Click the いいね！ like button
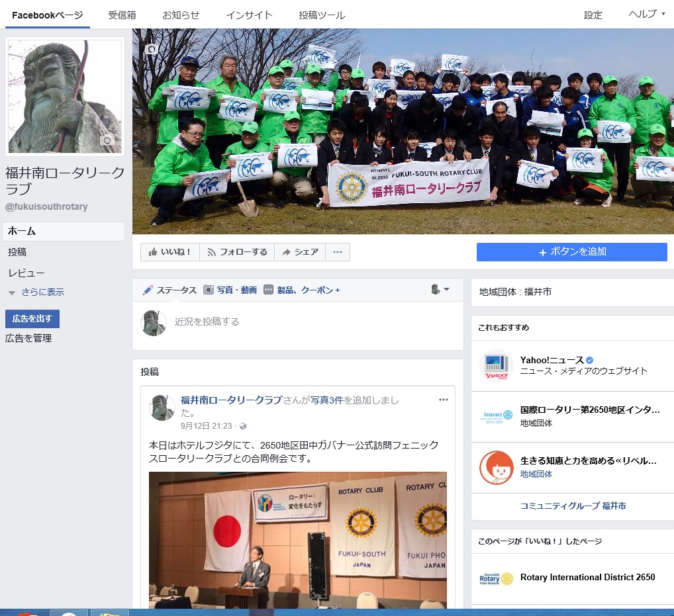 click(170, 252)
